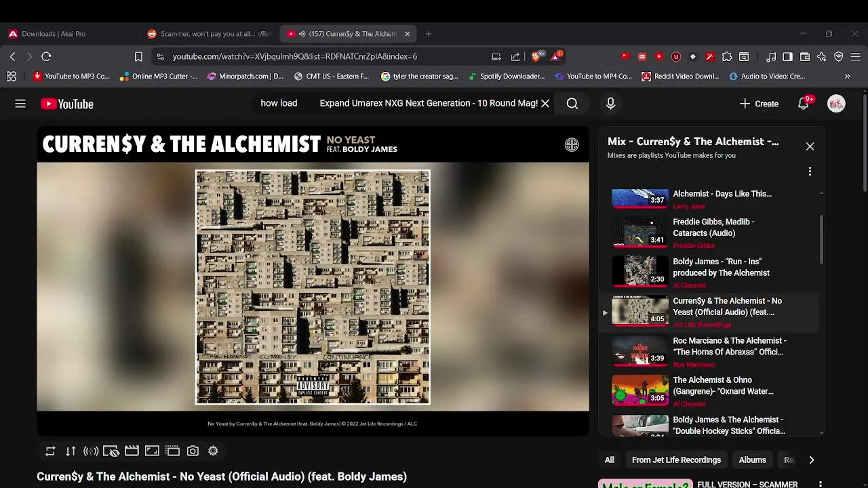Open Reddit Video Downl... bookmark
Image resolution: width=868 pixels, height=488 pixels.
tap(680, 77)
